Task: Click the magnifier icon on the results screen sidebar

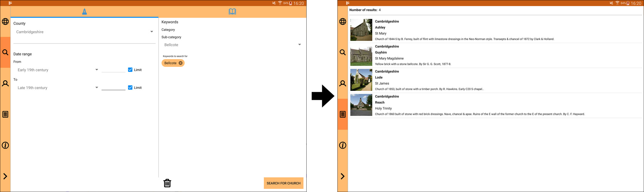Action: coord(343,53)
